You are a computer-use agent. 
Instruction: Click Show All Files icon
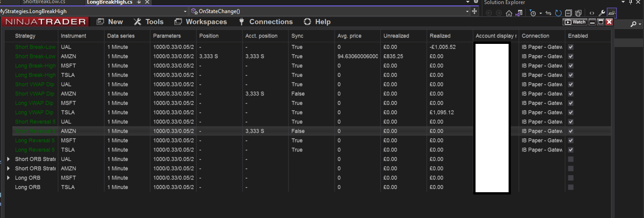pos(578,13)
